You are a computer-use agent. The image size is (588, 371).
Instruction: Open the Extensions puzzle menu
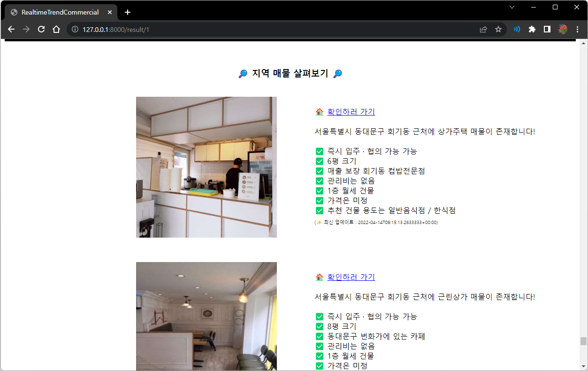pyautogui.click(x=532, y=29)
